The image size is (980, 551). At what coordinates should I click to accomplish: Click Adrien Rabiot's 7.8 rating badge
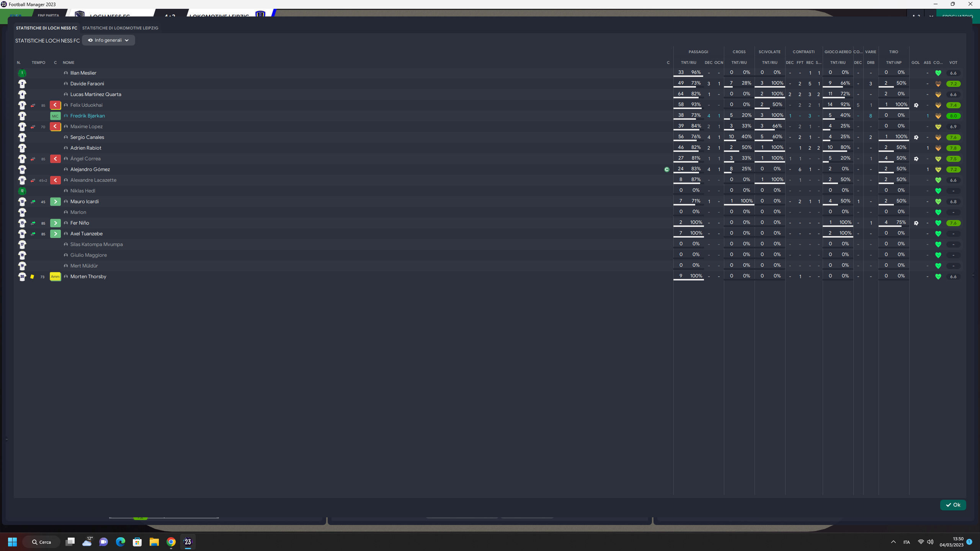953,148
